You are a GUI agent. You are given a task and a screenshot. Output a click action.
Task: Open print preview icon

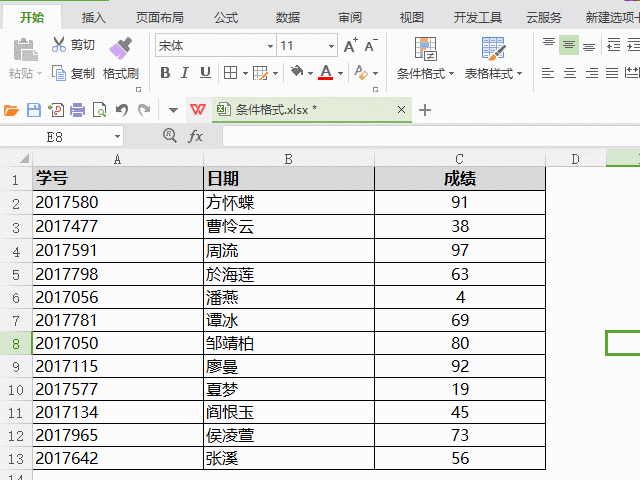pos(100,110)
